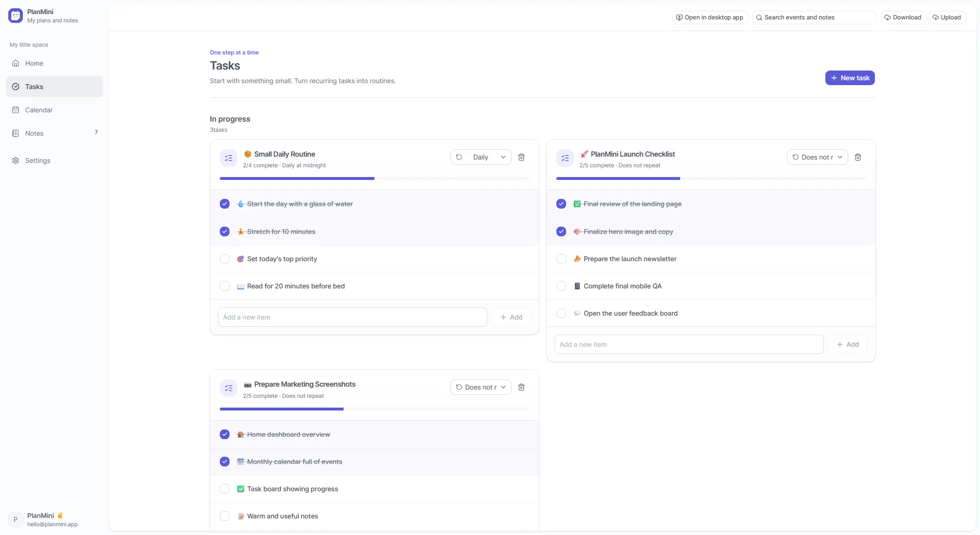Click the camera emoji in Marketing Screenshots title
The height and width of the screenshot is (535, 980).
248,384
